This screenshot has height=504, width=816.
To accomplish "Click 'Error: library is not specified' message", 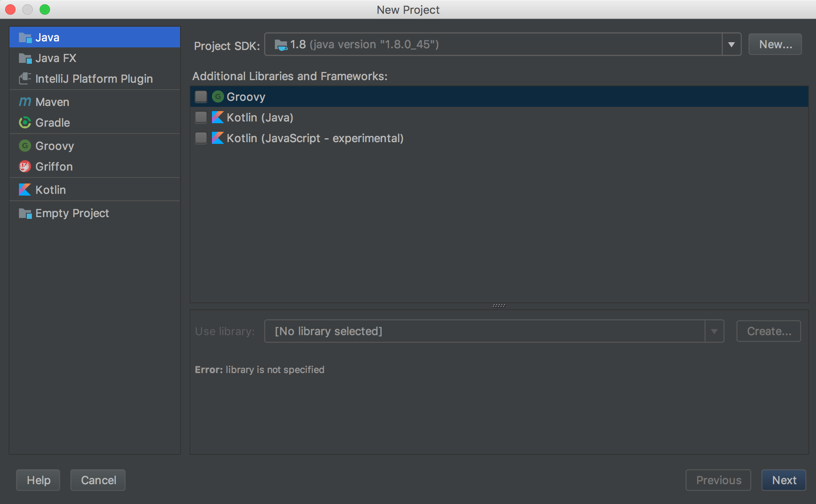I will pyautogui.click(x=259, y=370).
